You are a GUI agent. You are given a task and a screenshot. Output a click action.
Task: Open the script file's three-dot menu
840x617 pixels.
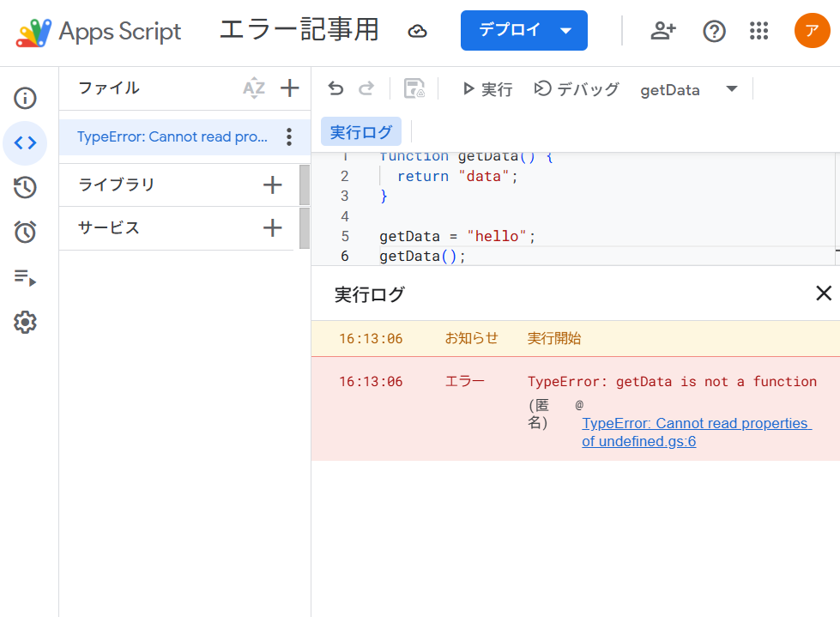tap(289, 137)
